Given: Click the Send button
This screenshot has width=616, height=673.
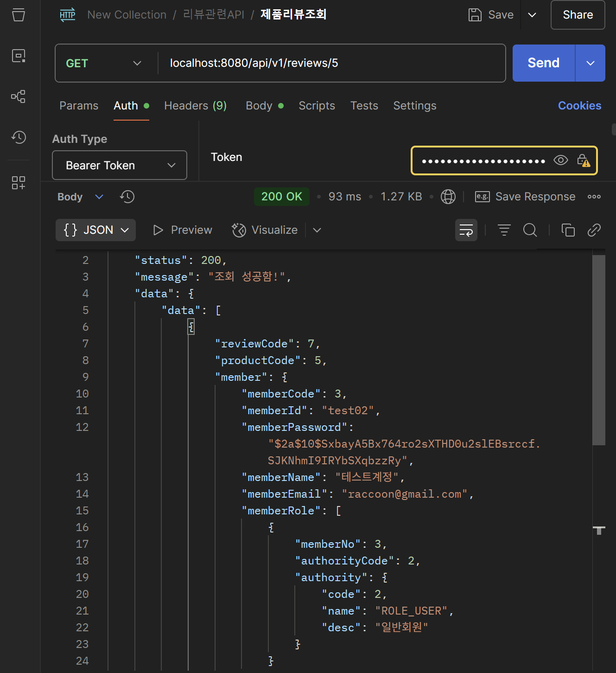Looking at the screenshot, I should (544, 63).
